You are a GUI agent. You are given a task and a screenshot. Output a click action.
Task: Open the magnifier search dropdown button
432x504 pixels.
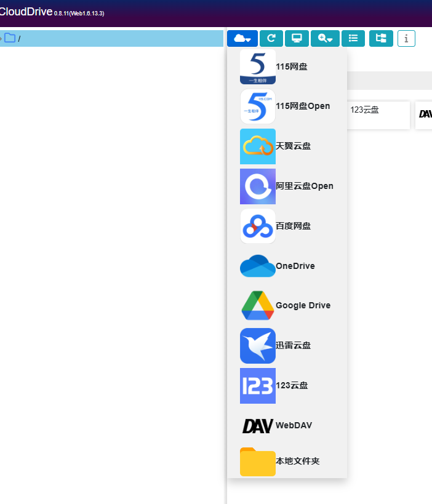click(325, 39)
